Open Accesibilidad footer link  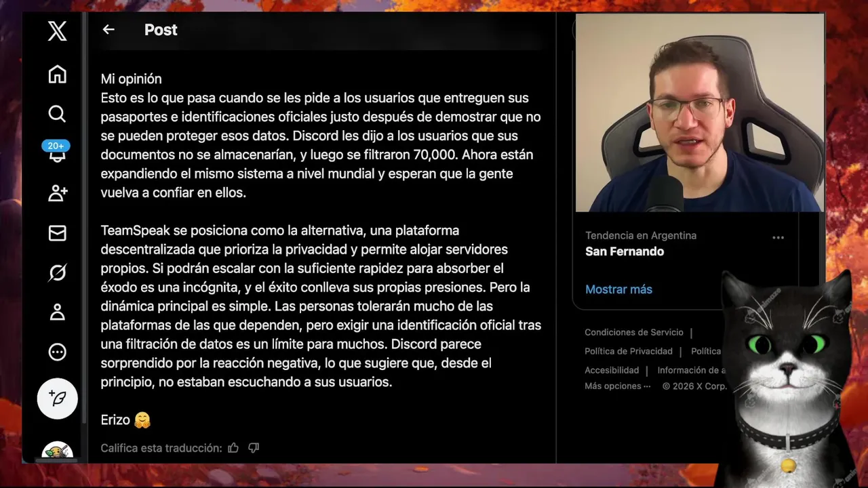[x=612, y=370]
